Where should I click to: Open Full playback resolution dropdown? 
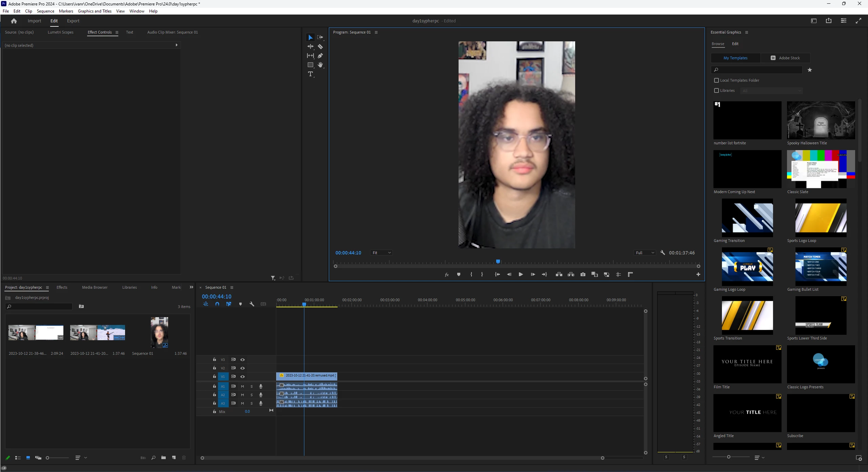(645, 253)
